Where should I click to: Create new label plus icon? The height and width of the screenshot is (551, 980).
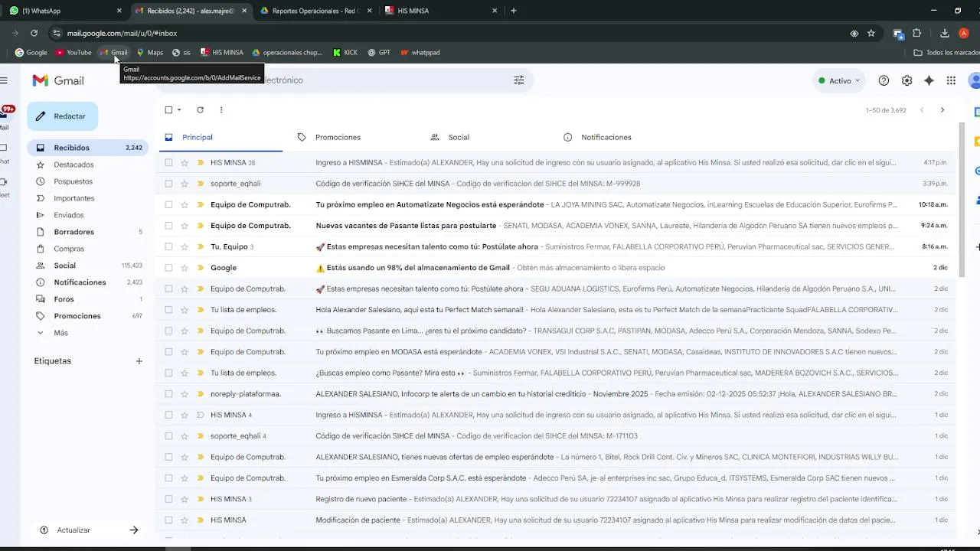coord(139,361)
